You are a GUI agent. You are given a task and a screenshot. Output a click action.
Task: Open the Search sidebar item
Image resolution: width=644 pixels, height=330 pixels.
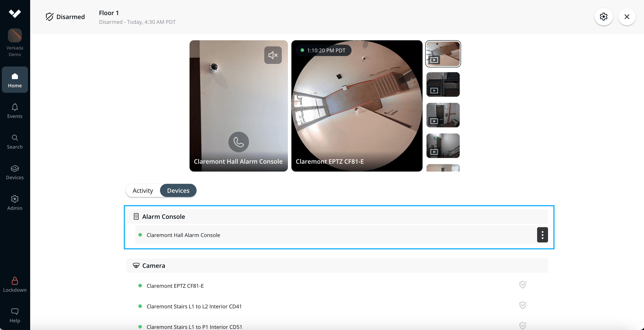(x=15, y=142)
